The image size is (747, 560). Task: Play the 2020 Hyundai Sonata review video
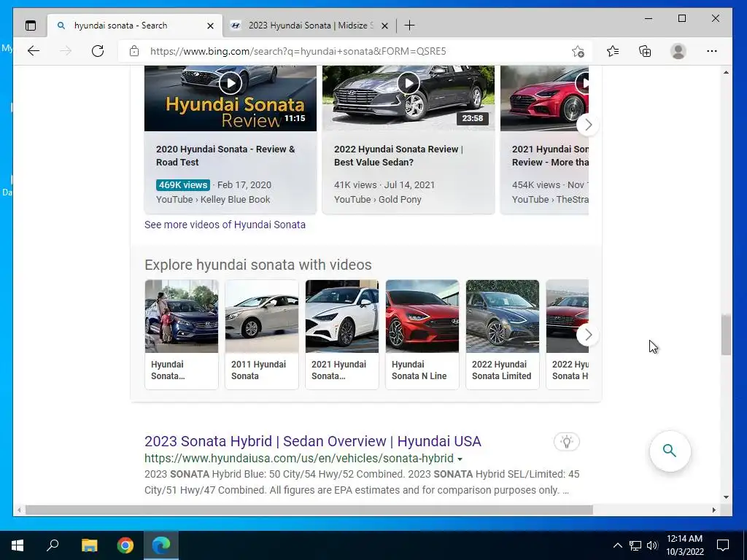coord(230,83)
